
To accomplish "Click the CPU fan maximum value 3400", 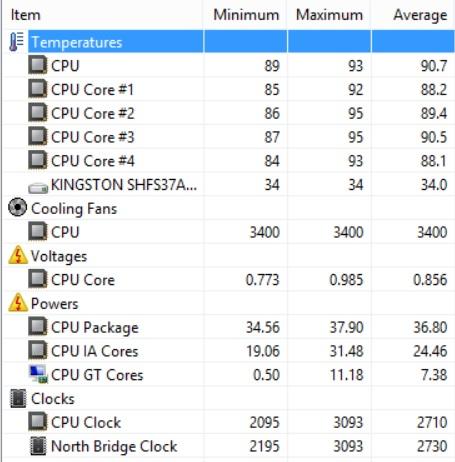I will click(x=348, y=232).
